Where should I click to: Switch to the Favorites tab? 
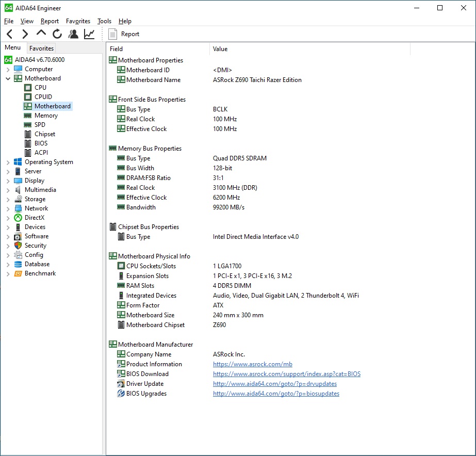point(41,48)
